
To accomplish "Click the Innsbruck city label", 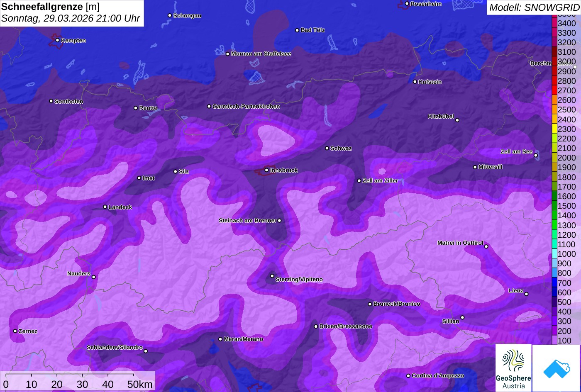I will click(x=284, y=170).
